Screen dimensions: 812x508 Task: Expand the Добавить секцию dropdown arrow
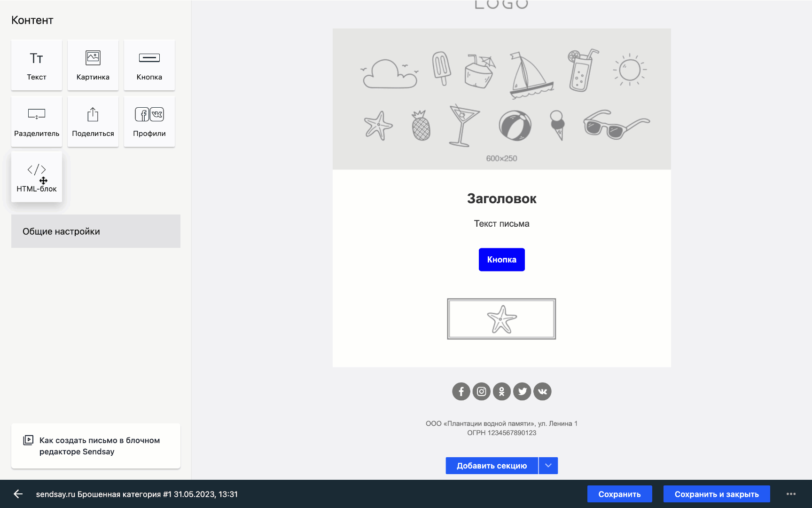(x=548, y=466)
